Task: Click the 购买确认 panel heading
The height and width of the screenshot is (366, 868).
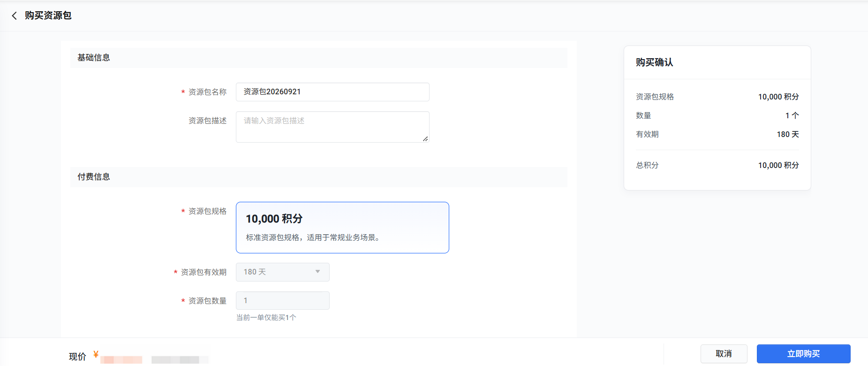Action: pyautogui.click(x=655, y=62)
